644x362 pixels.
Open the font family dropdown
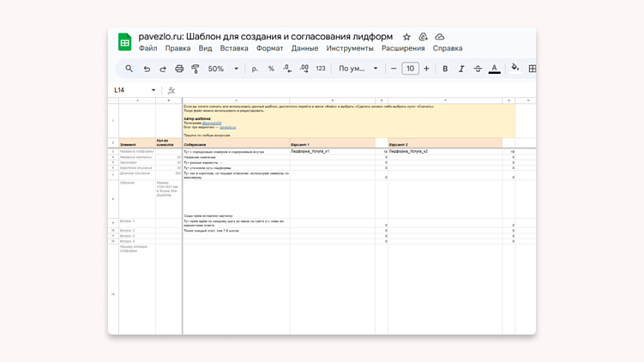tap(358, 69)
